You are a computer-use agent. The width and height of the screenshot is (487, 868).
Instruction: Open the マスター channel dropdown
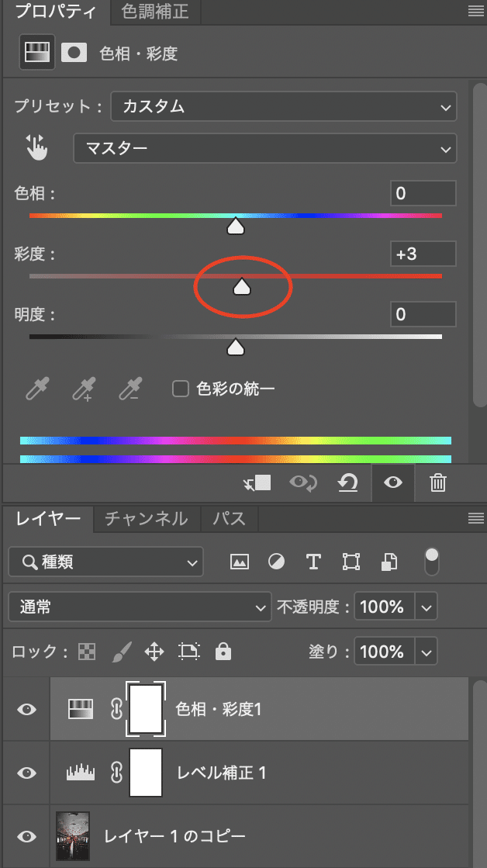pos(265,148)
